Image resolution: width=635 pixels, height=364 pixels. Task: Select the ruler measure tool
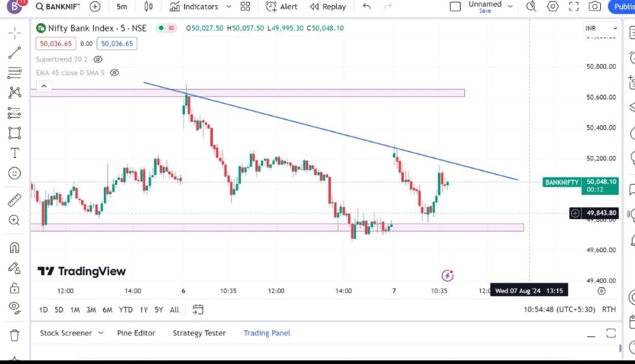pyautogui.click(x=15, y=200)
